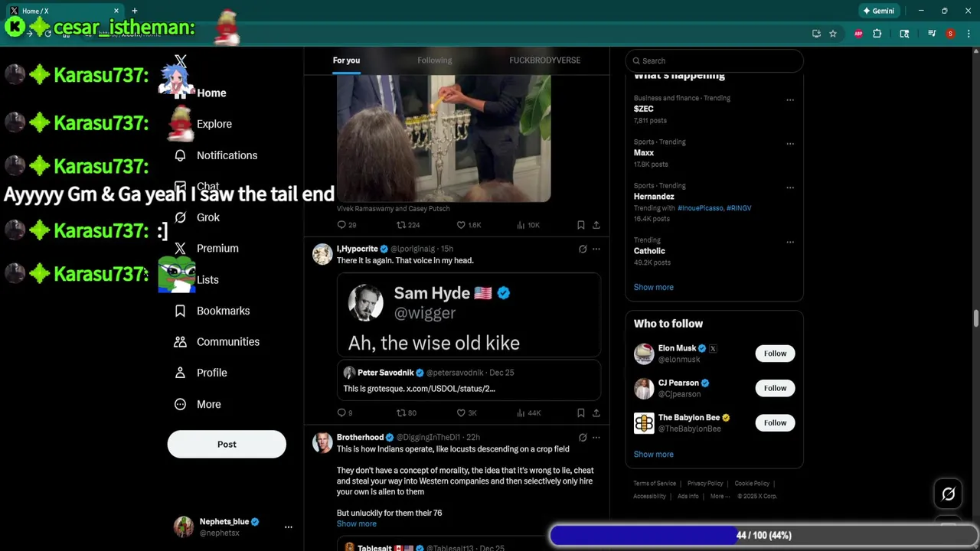Open the More menu in sidebar
The height and width of the screenshot is (551, 980).
(x=198, y=404)
